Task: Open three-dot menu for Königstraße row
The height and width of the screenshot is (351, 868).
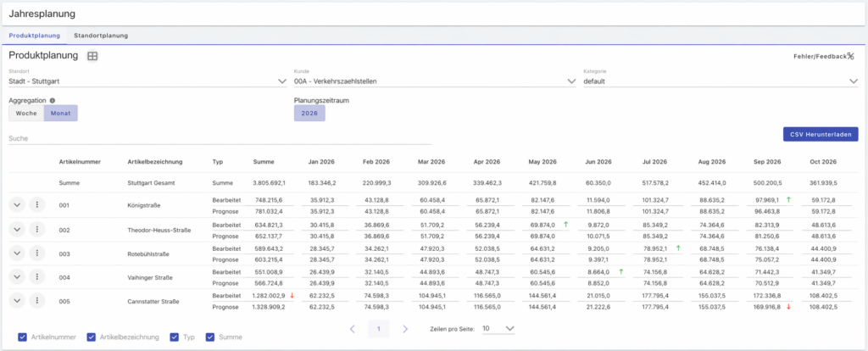Action: coord(36,204)
